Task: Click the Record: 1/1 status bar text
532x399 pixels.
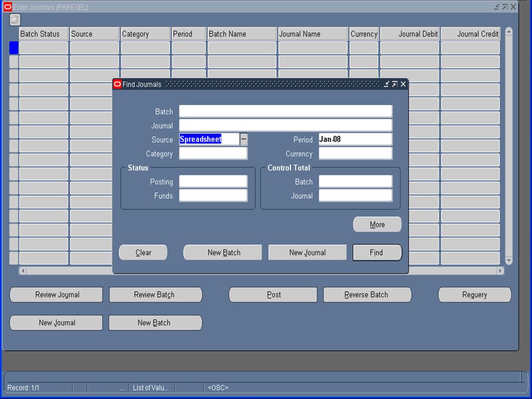Action: coord(23,387)
